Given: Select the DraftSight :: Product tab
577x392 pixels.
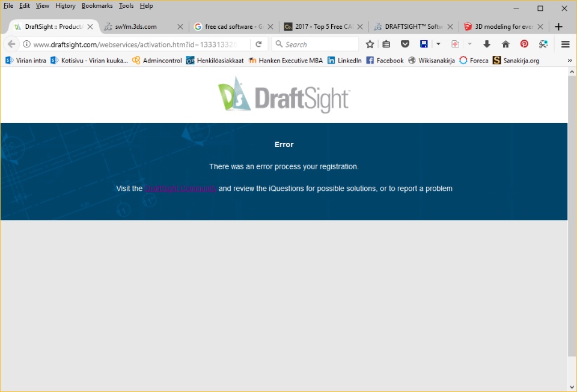Looking at the screenshot, I should (x=53, y=26).
